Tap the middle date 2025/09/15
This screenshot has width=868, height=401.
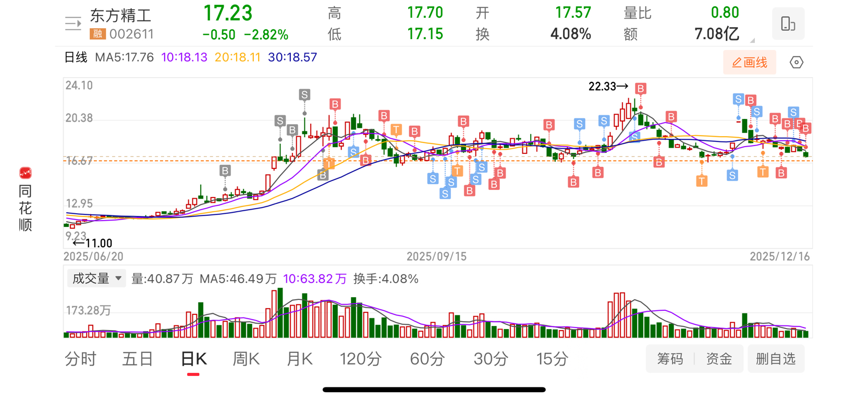pos(436,257)
